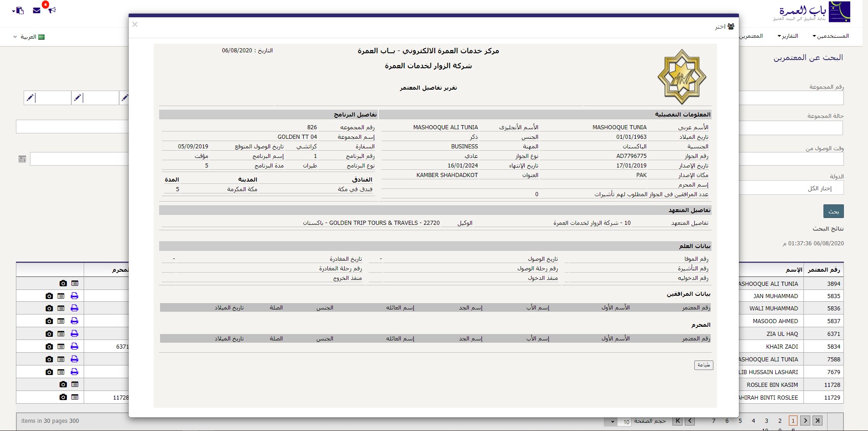868x431 pixels.
Task: Click camera icon for JAN MUHAMMAD row
Action: point(49,296)
